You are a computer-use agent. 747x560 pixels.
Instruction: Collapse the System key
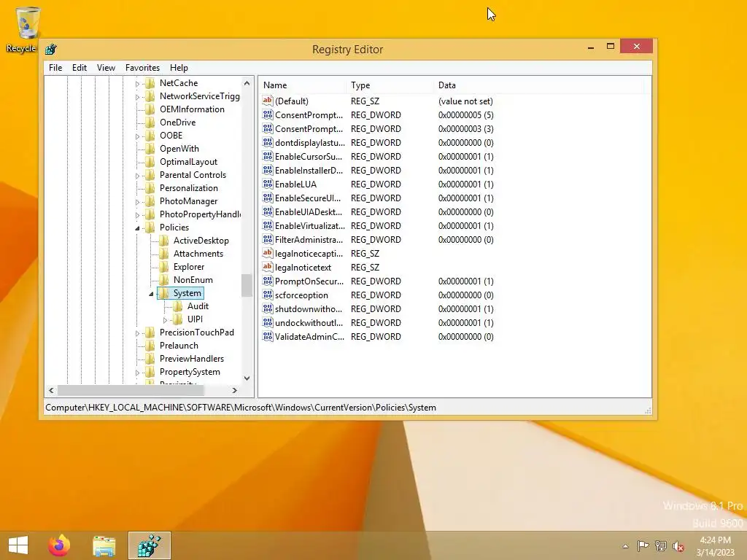(x=151, y=294)
